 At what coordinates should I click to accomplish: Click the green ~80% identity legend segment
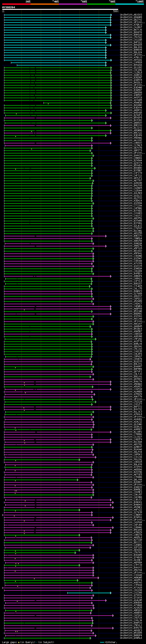[x=101, y=4]
